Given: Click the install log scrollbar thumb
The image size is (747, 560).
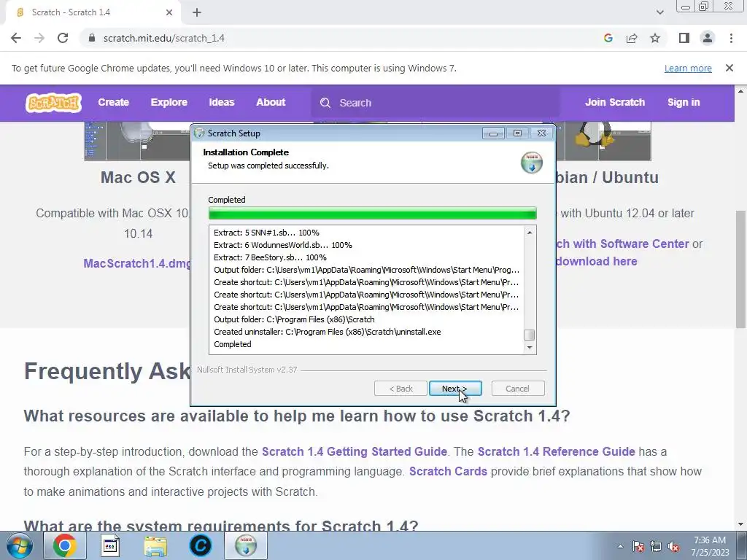Looking at the screenshot, I should tap(530, 335).
